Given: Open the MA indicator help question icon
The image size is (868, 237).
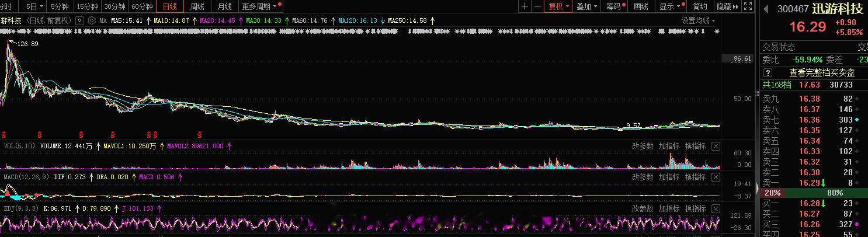Looking at the screenshot, I should 80,20.
